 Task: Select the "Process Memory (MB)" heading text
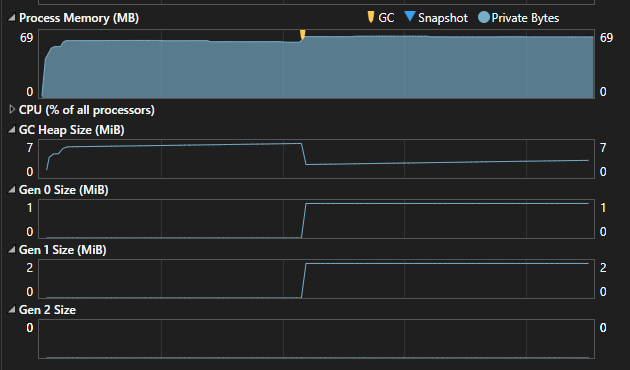pyautogui.click(x=79, y=18)
